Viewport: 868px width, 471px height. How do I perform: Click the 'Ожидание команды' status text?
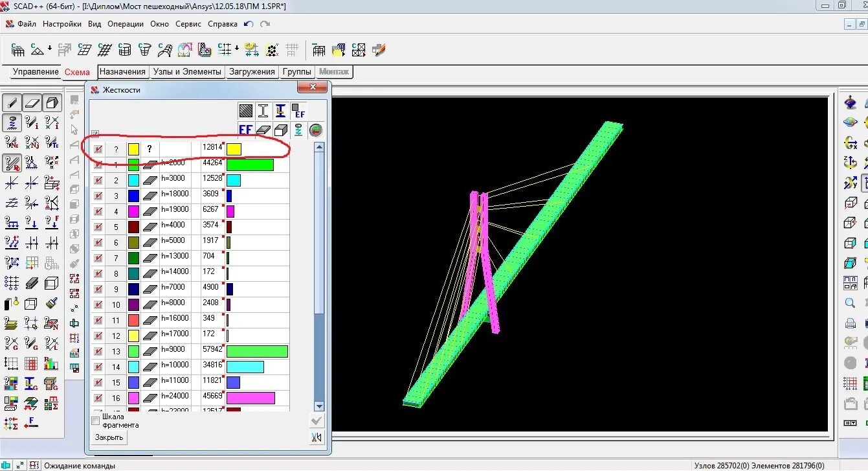(80, 465)
